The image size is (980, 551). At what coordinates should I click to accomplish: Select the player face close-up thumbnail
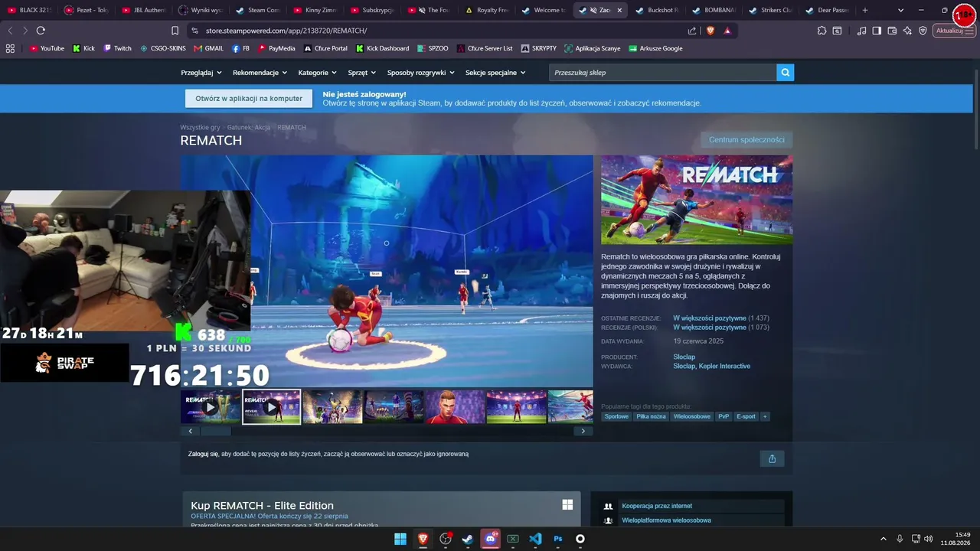coord(455,406)
